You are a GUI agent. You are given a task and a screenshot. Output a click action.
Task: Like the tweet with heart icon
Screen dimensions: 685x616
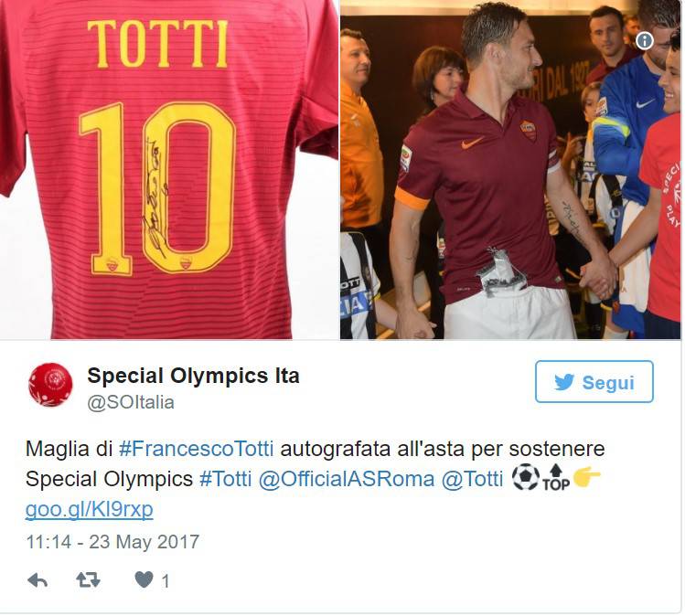(x=144, y=579)
